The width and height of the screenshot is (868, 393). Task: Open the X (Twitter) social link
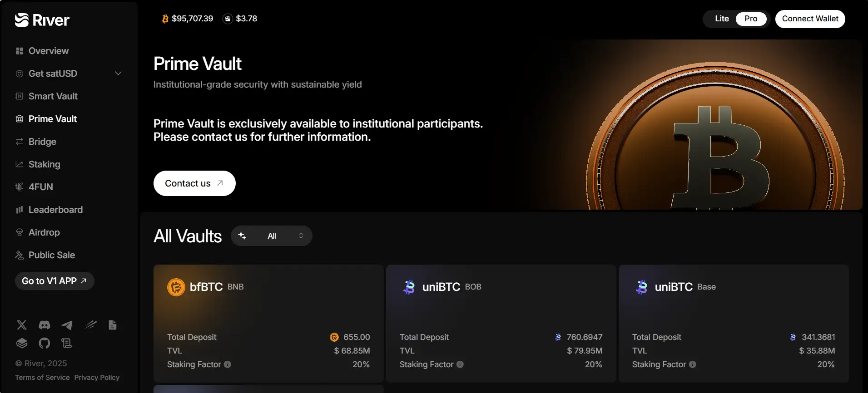click(21, 325)
